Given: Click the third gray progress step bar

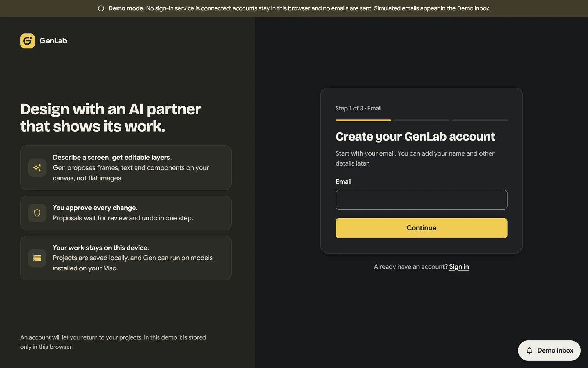Looking at the screenshot, I should [480, 120].
